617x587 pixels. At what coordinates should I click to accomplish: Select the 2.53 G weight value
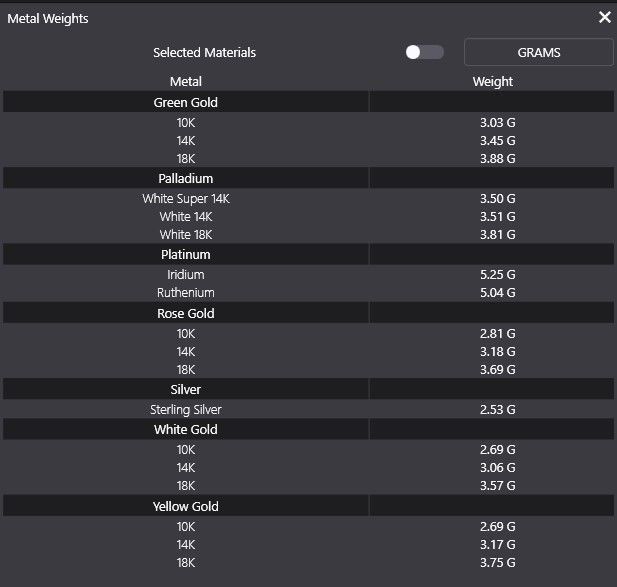click(x=497, y=409)
